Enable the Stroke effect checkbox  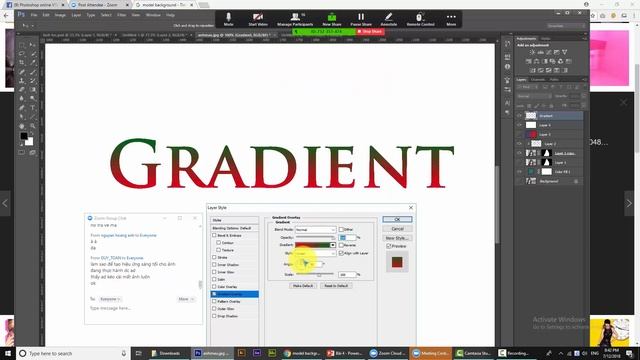tap(214, 258)
